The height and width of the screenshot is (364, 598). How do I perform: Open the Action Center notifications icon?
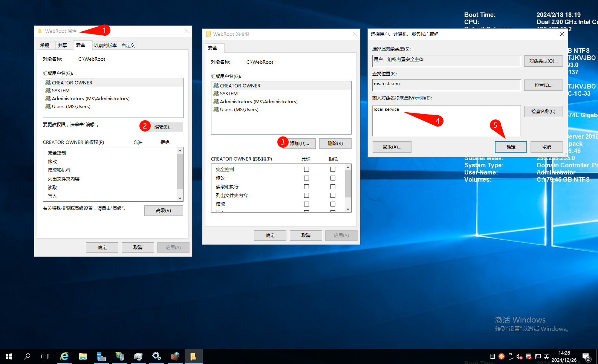586,356
